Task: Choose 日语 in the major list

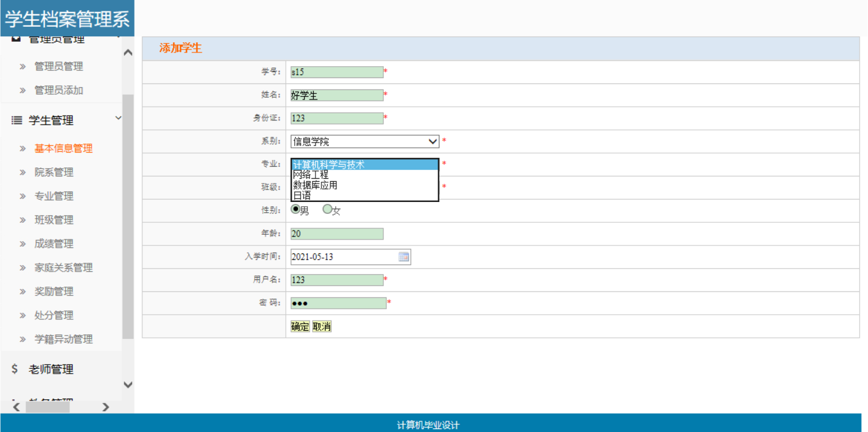Action: click(x=365, y=195)
